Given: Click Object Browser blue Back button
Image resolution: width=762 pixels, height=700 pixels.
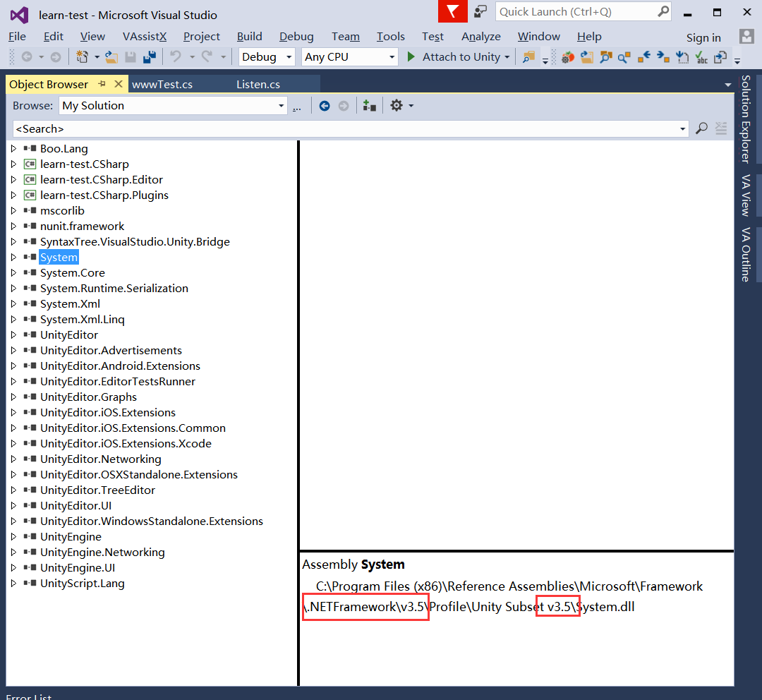Looking at the screenshot, I should tap(325, 106).
